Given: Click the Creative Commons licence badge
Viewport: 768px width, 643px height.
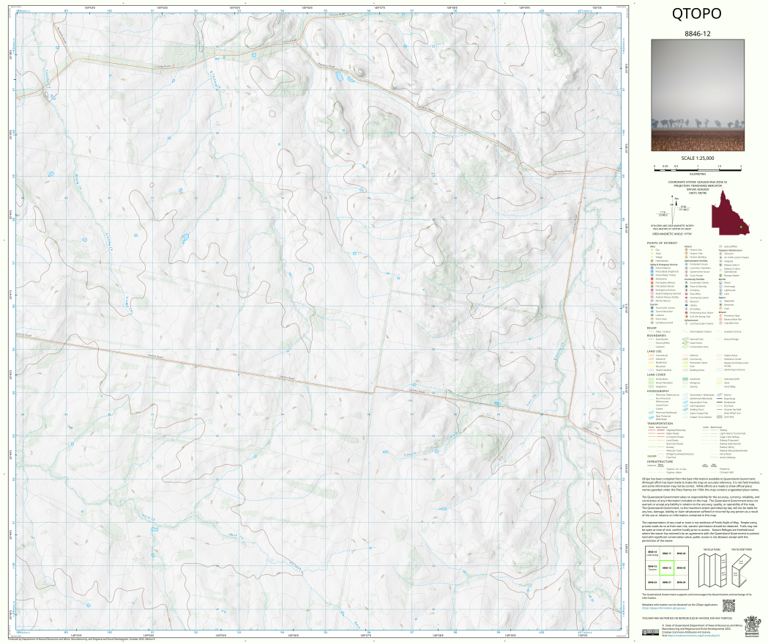Looking at the screenshot, I should coord(651,632).
